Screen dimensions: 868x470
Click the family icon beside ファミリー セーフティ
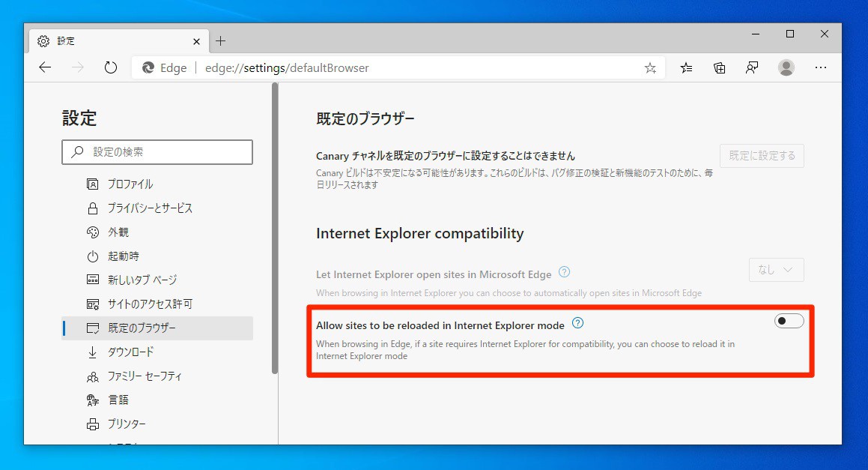point(92,377)
